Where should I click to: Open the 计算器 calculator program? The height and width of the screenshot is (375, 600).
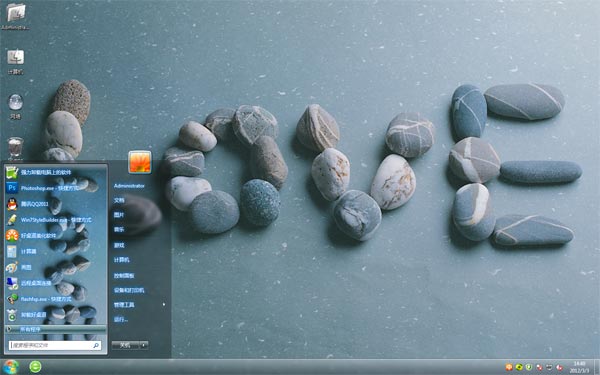click(56, 251)
